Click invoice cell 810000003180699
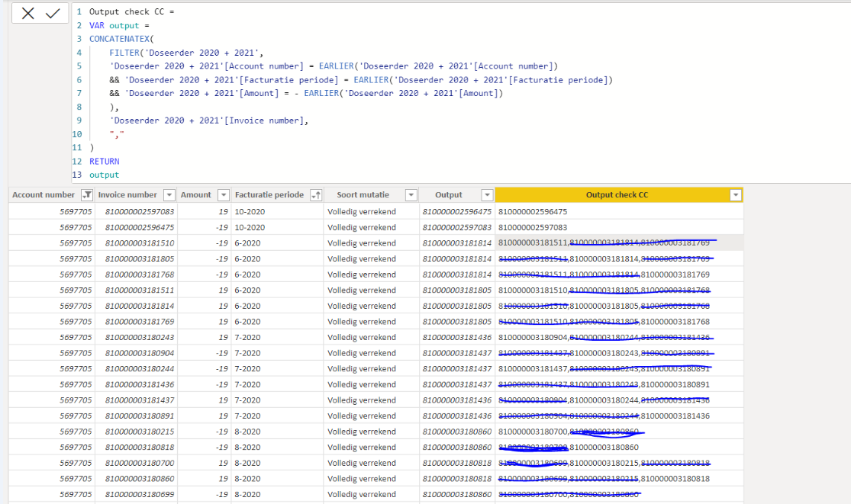The image size is (851, 504). pyautogui.click(x=140, y=494)
